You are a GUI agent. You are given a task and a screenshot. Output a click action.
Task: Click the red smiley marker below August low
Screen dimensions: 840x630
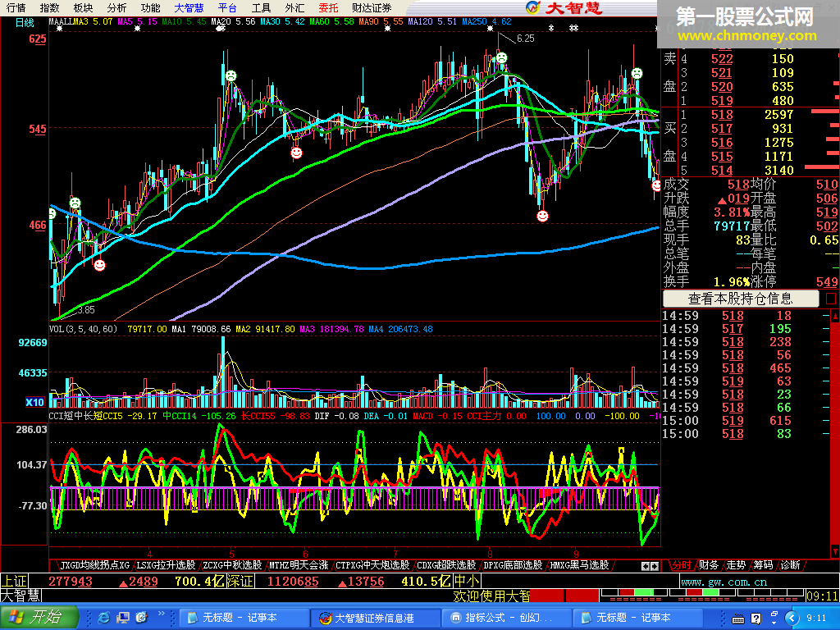[543, 216]
